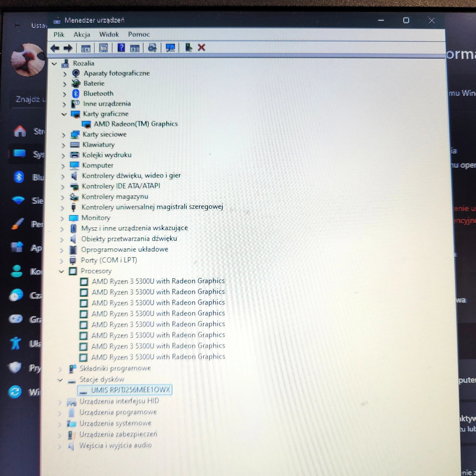Scan for hardware changes with monitor icon
The height and width of the screenshot is (476, 476).
tap(170, 48)
